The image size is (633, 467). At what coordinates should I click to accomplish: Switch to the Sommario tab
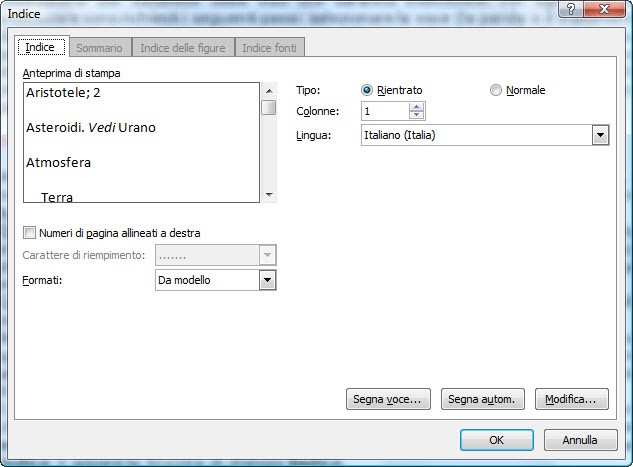[100, 48]
